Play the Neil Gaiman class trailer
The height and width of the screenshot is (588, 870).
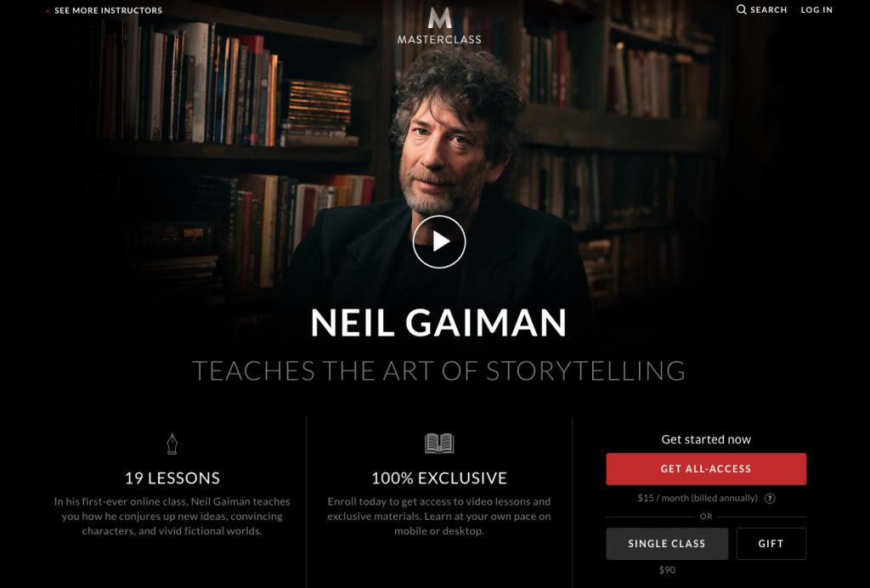(439, 242)
